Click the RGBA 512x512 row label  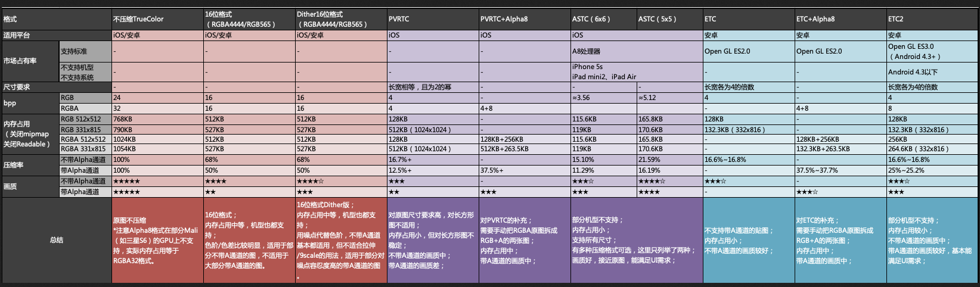click(x=85, y=139)
